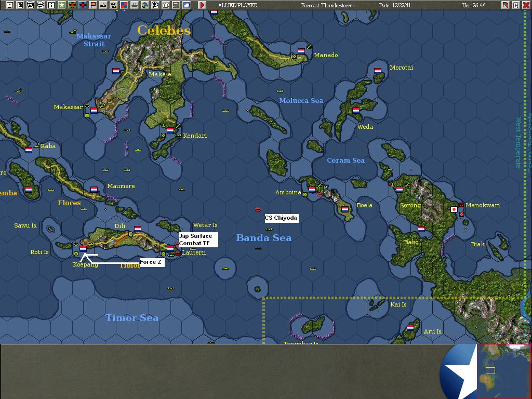This screenshot has height=399, width=532.
Task: Click the flag icon on the toolbar
Action: [x=93, y=4]
